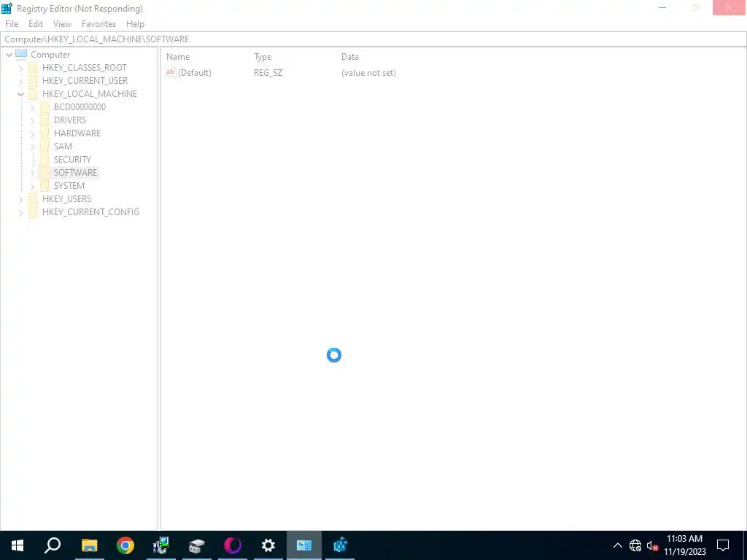Image resolution: width=747 pixels, height=560 pixels.
Task: Select the (Default) value name
Action: pos(194,73)
